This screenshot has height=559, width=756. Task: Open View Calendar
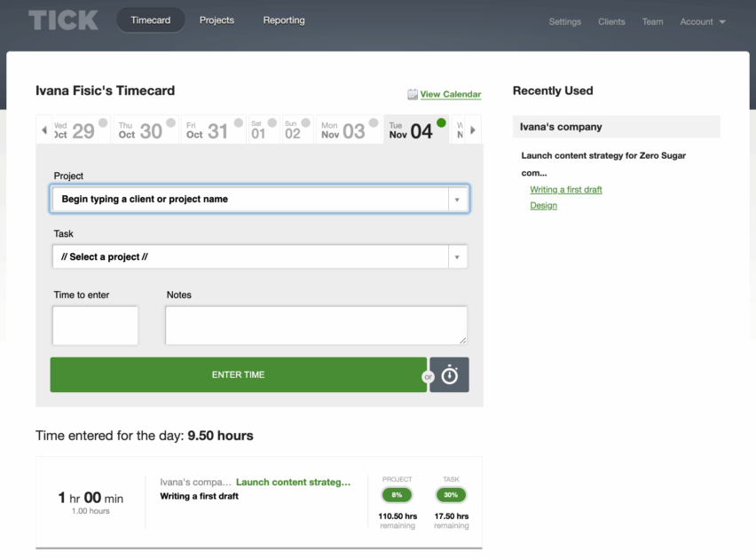coord(449,94)
